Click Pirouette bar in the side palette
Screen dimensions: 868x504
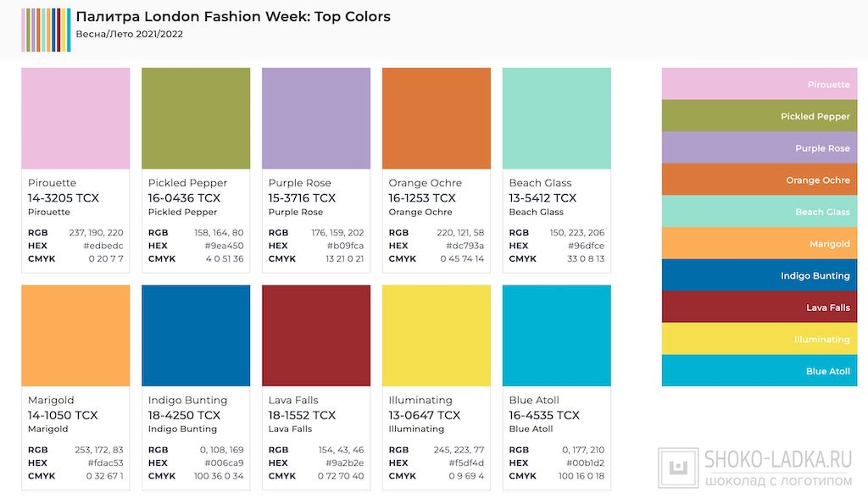click(x=759, y=84)
